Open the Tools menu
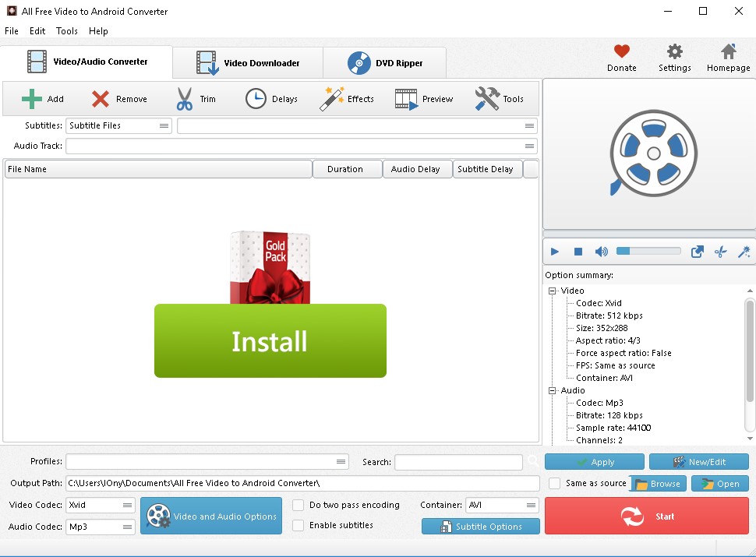Image resolution: width=756 pixels, height=557 pixels. [66, 31]
